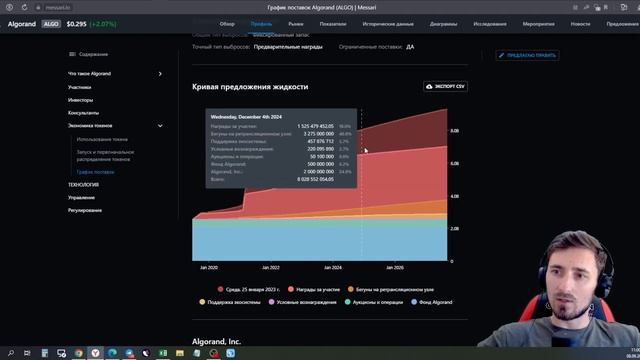Click the Algorand asset name in header
The width and height of the screenshot is (640, 360).
tap(22, 24)
